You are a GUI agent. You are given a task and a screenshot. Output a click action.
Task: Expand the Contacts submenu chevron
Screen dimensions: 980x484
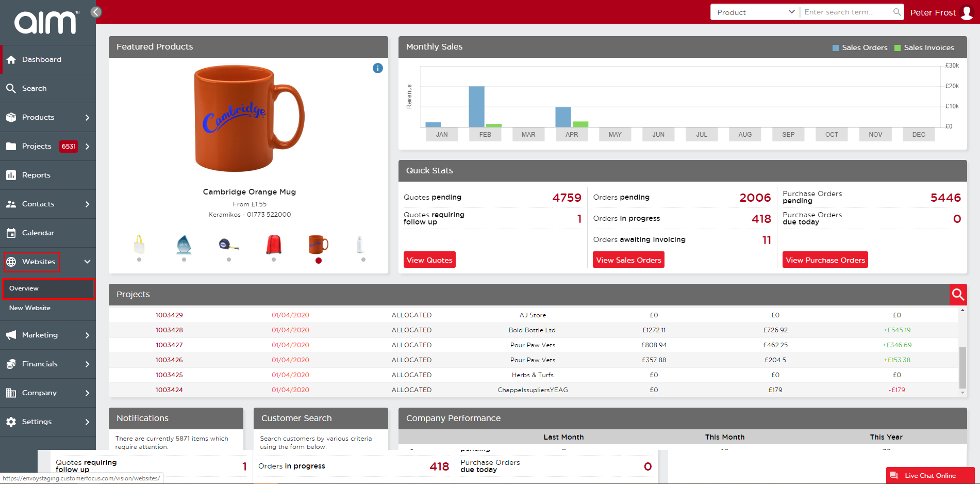point(87,204)
